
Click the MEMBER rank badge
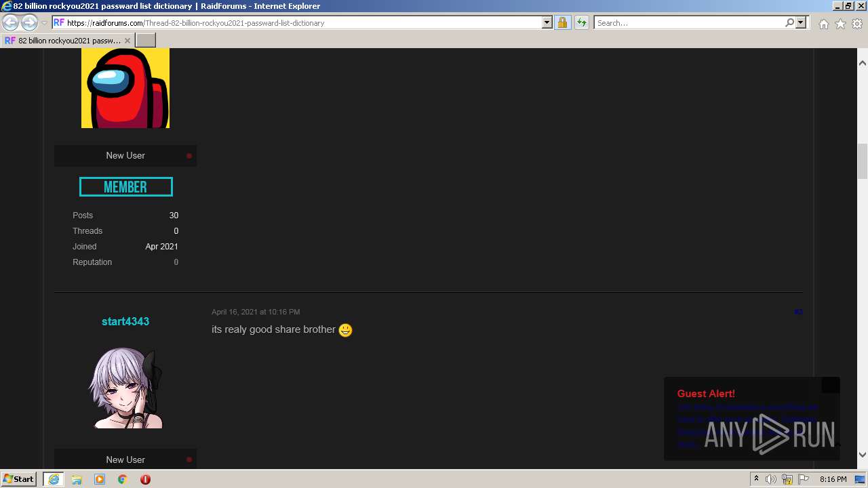point(125,187)
